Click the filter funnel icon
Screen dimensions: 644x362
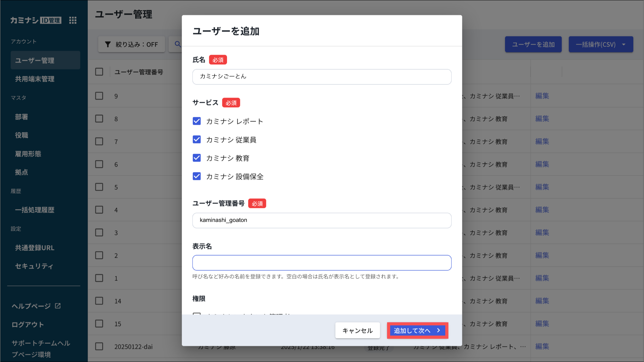click(x=108, y=44)
